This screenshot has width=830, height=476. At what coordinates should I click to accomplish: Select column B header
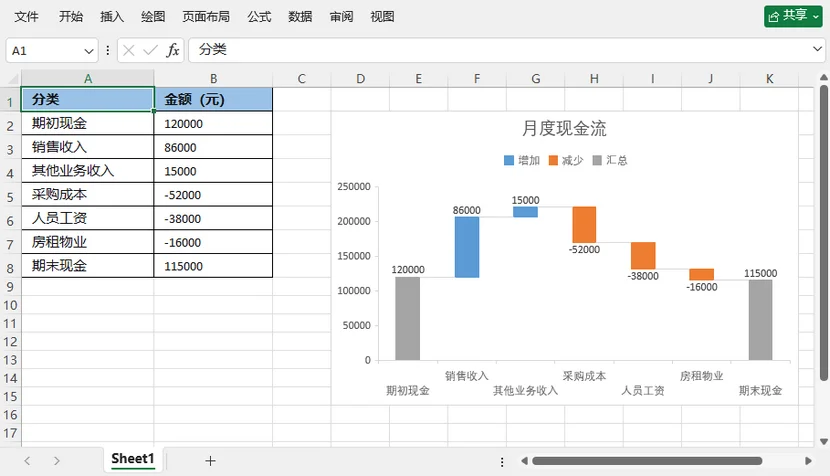[213, 79]
